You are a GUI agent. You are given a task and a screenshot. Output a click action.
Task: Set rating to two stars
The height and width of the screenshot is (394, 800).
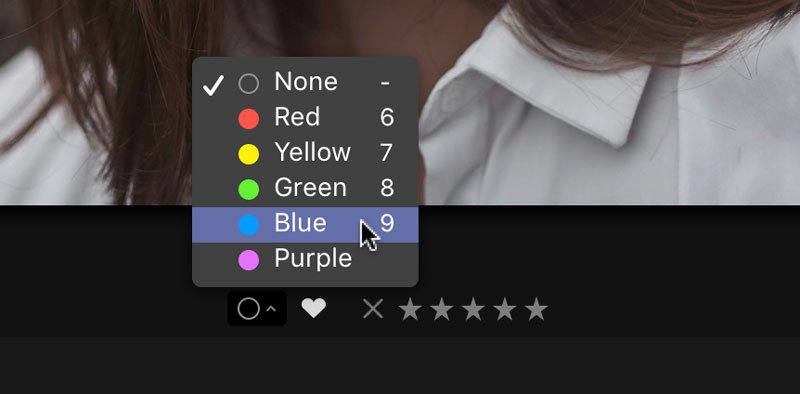(x=441, y=309)
